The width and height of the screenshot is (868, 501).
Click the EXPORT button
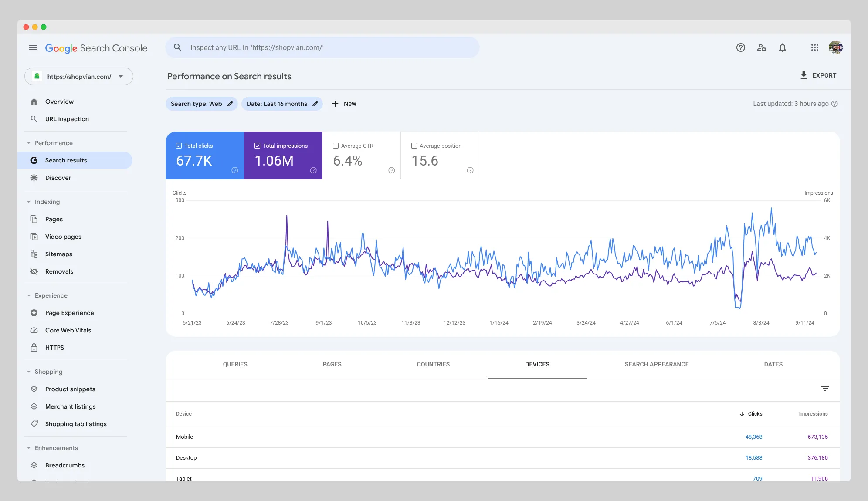point(819,75)
